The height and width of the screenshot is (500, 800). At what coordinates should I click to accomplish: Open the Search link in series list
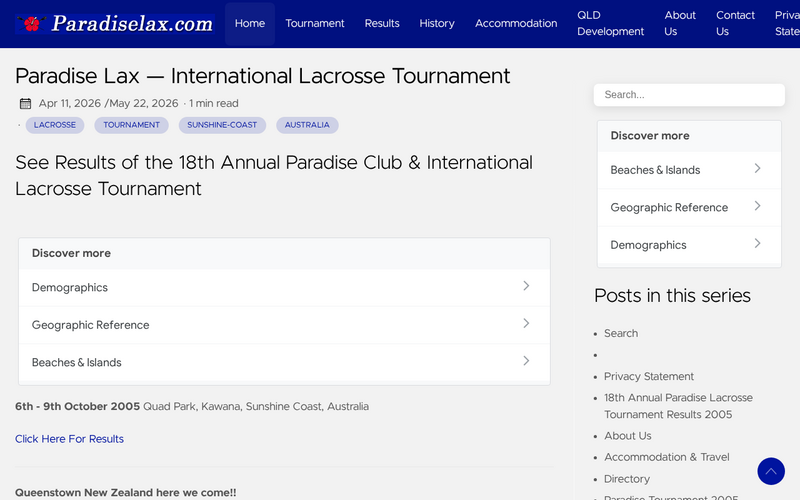(621, 334)
